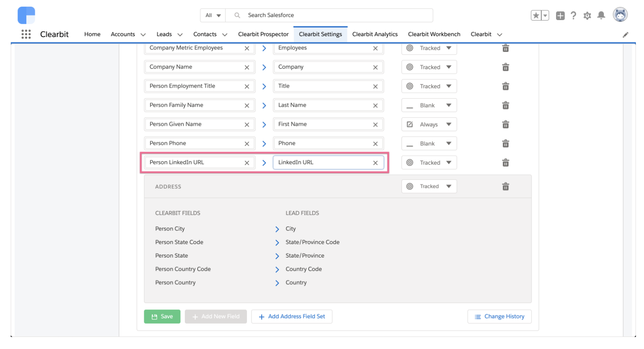Image resolution: width=644 pixels, height=349 pixels.
Task: Open Blank dropdown for Last Name row
Action: point(429,105)
